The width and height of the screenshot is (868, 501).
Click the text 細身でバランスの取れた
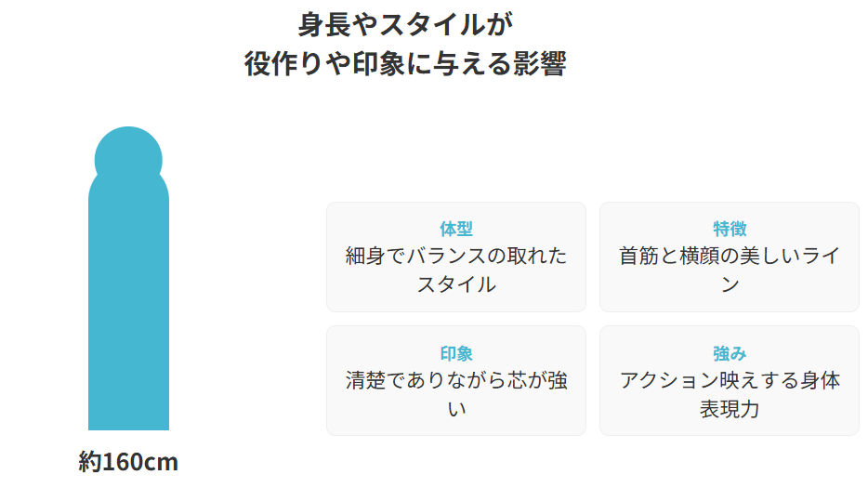click(456, 256)
